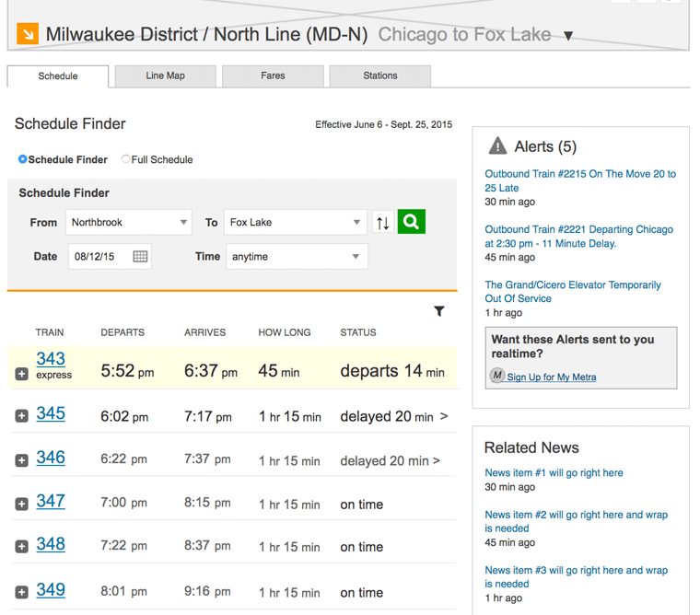Open the Time dropdown showing anytime
Viewport: 700px width, 615px height.
297,257
